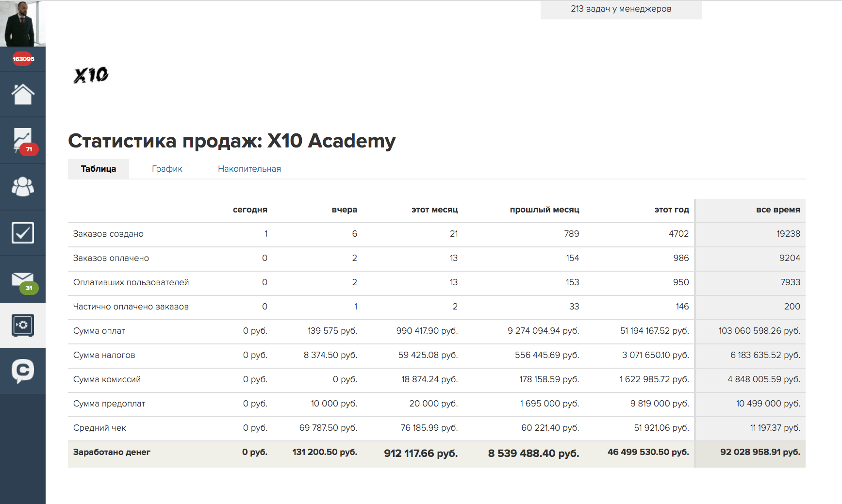
Task: Click the Заработано денег row label
Action: pyautogui.click(x=112, y=452)
